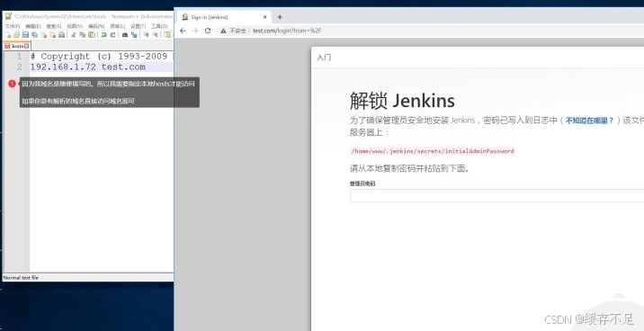This screenshot has height=331, width=644.
Task: Select the hosts document tab in Notepad++
Action: coord(17,46)
